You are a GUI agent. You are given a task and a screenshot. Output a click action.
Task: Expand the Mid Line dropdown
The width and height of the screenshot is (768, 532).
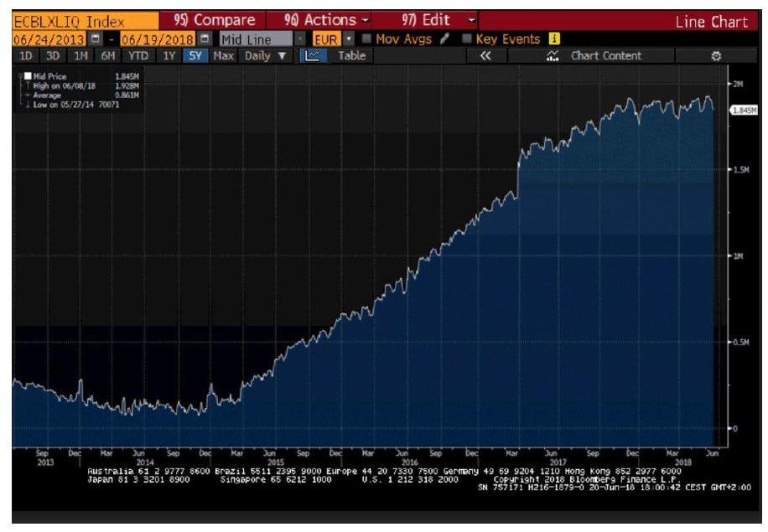point(300,39)
